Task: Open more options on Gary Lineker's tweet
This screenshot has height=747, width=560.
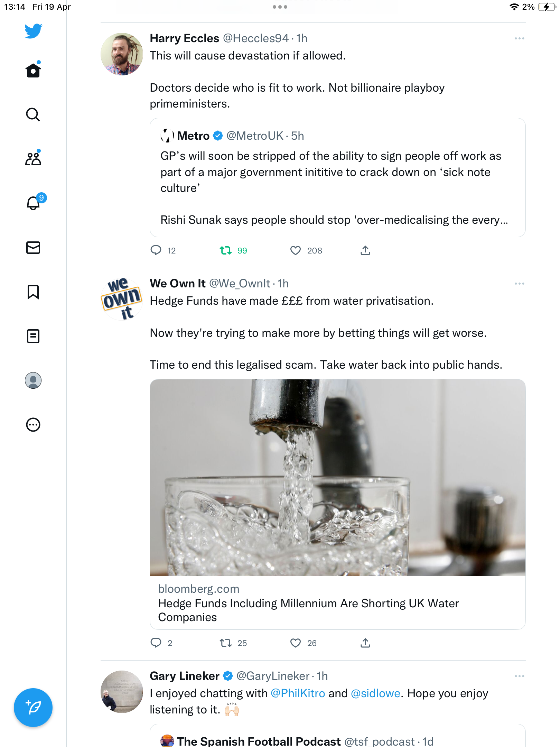Action: [x=519, y=676]
